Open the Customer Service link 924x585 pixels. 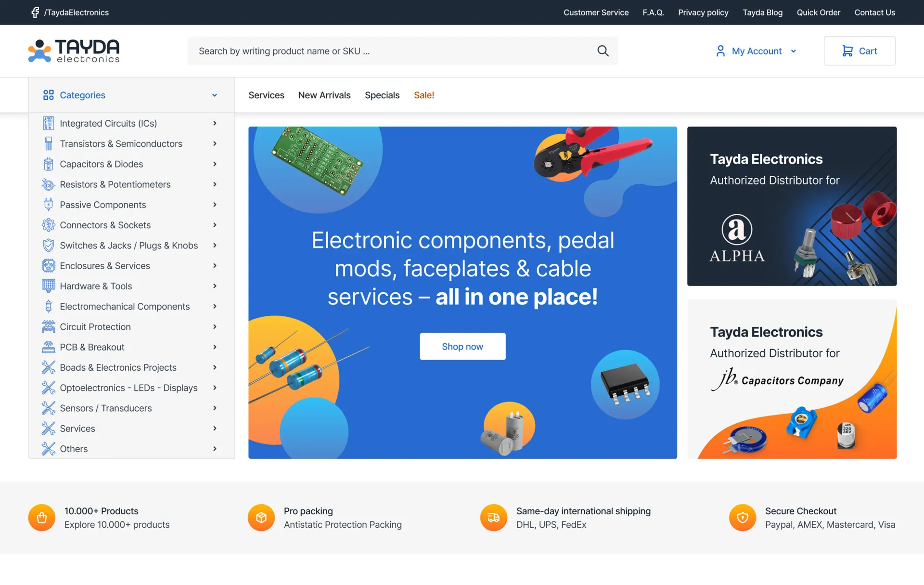pos(596,13)
